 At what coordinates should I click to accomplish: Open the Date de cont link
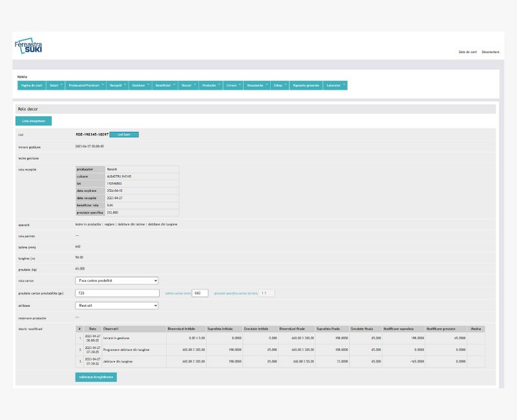click(x=467, y=52)
